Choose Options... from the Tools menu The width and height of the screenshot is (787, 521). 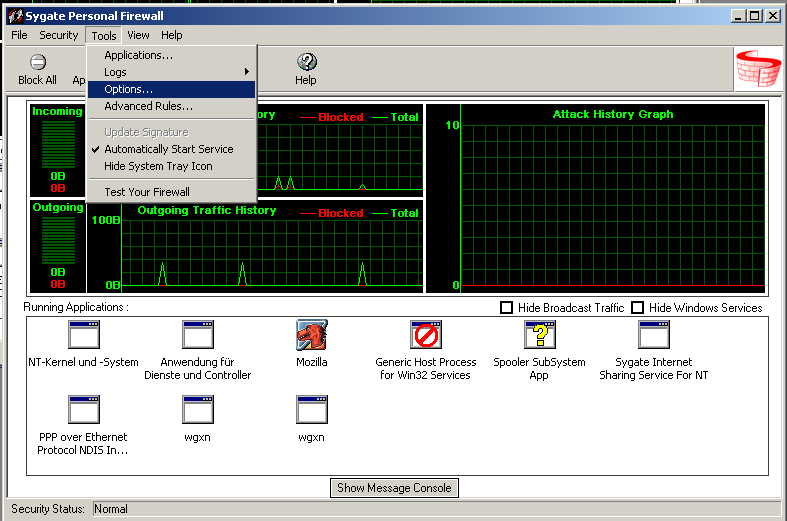(171, 89)
